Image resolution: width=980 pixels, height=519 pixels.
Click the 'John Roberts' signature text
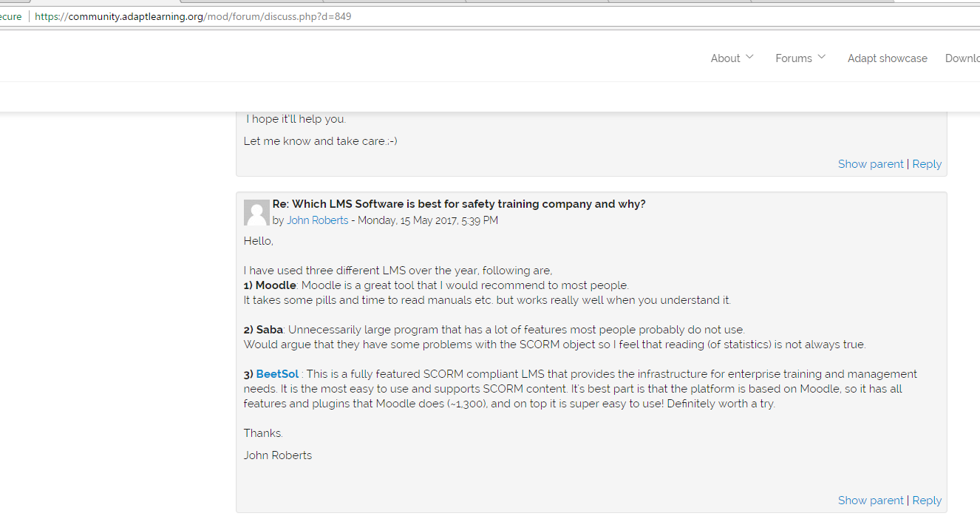(277, 455)
